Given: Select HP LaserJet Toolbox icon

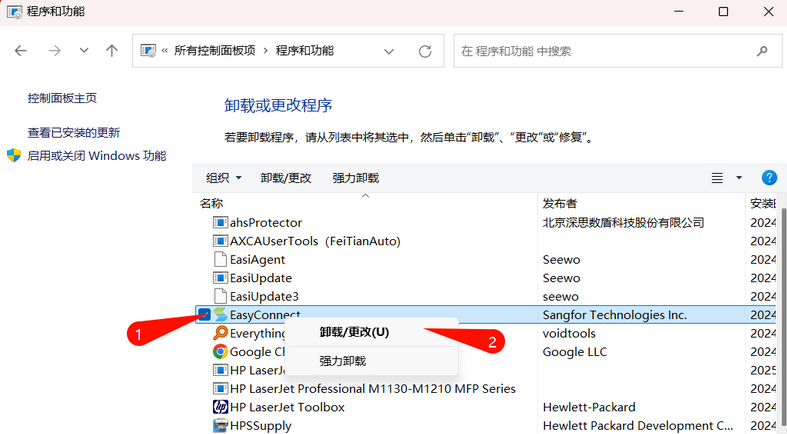Looking at the screenshot, I should click(220, 407).
